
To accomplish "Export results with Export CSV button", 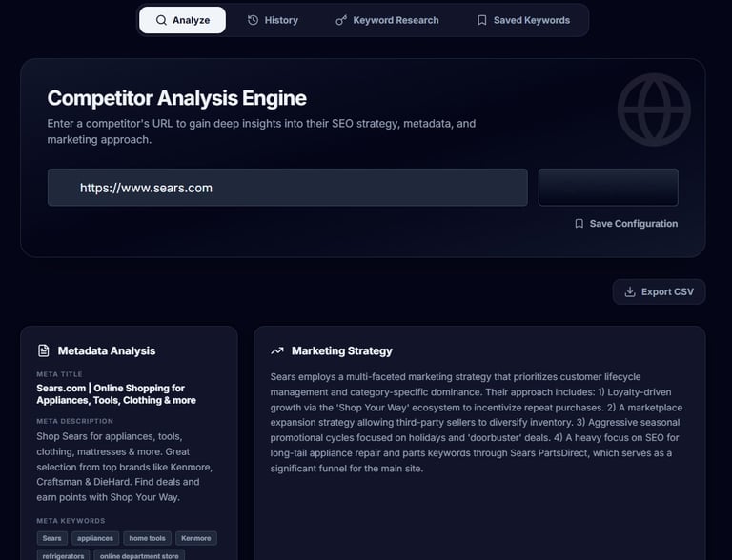I will pos(659,291).
